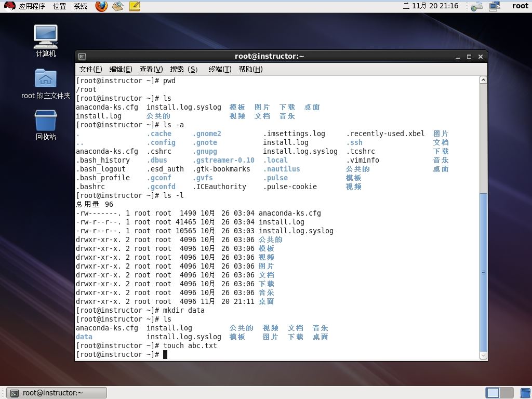This screenshot has height=399, width=532.
Task: Click the '.gtk-bookmarks' file name
Action: (221, 169)
